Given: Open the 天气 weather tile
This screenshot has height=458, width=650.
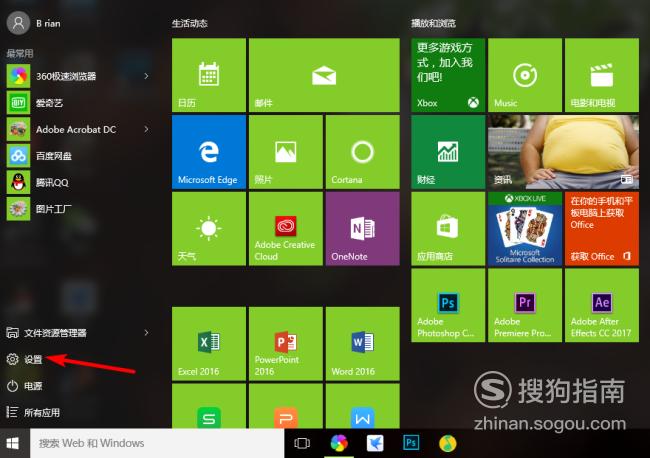Looking at the screenshot, I should pyautogui.click(x=209, y=228).
